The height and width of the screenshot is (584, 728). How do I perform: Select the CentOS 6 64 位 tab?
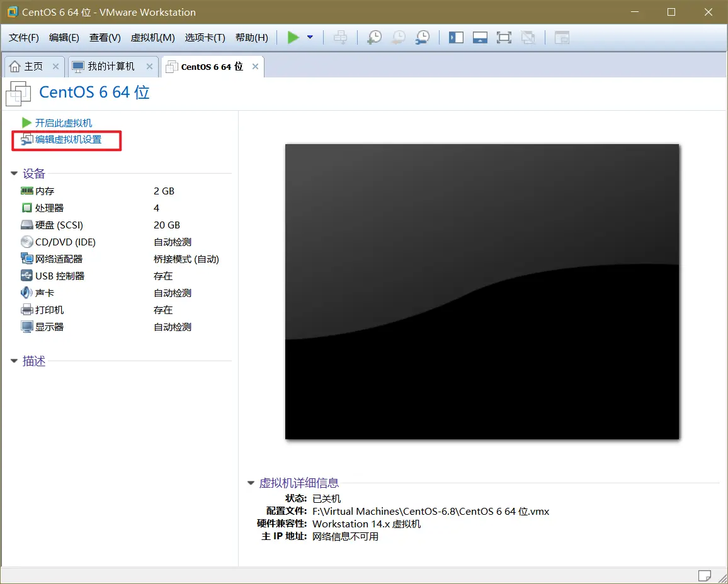(x=212, y=66)
